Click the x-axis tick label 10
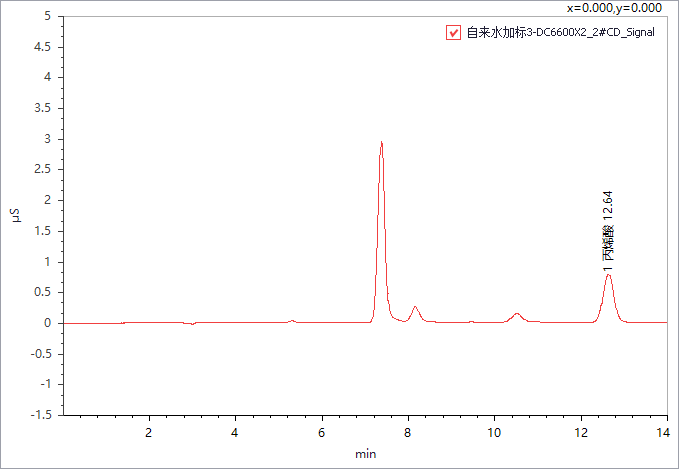The height and width of the screenshot is (469, 679). pos(494,433)
